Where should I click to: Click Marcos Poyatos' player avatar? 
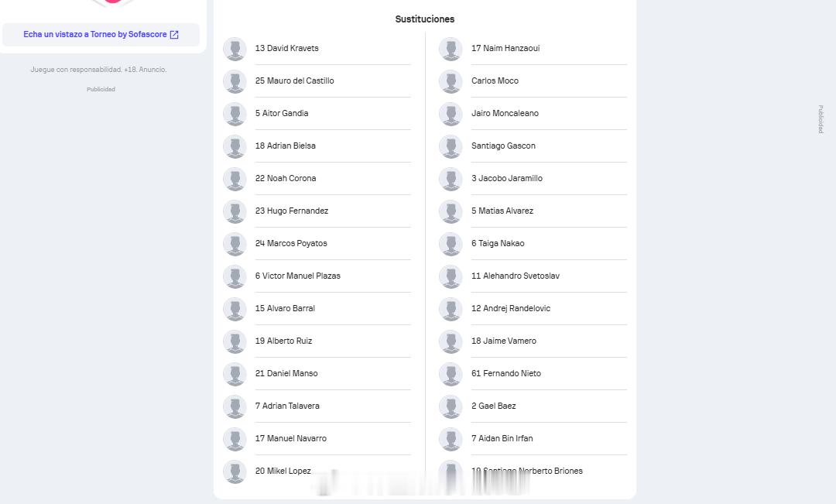click(235, 244)
